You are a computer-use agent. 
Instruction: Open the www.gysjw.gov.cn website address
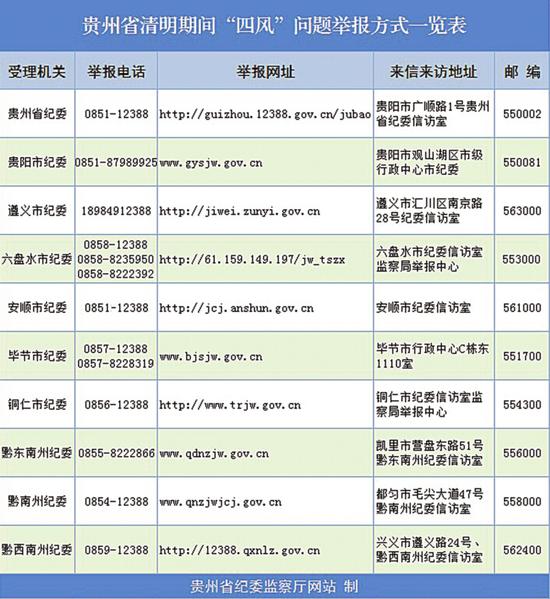click(211, 163)
